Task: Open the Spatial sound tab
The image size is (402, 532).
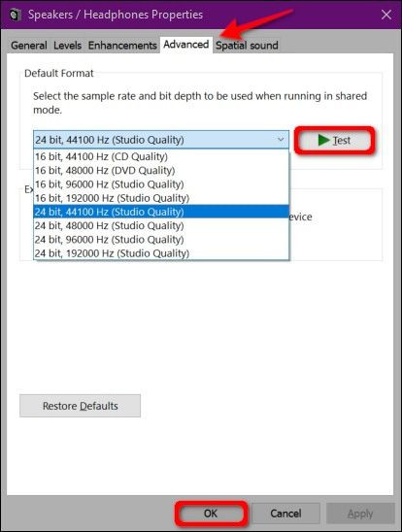Action: point(247,45)
